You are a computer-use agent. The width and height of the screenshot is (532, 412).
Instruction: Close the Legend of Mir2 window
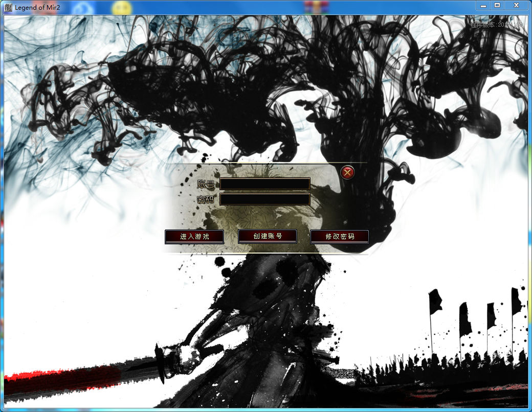516,6
